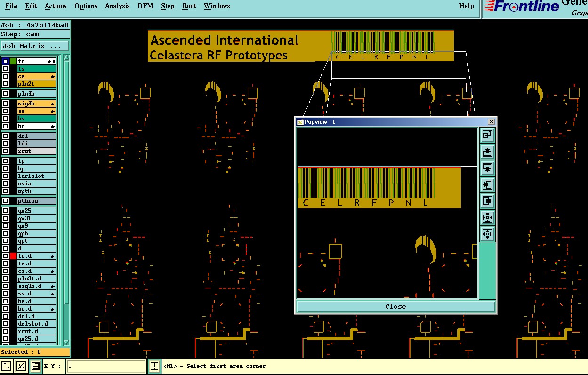588x375 pixels.
Task: Open the DFM menu
Action: pyautogui.click(x=145, y=6)
